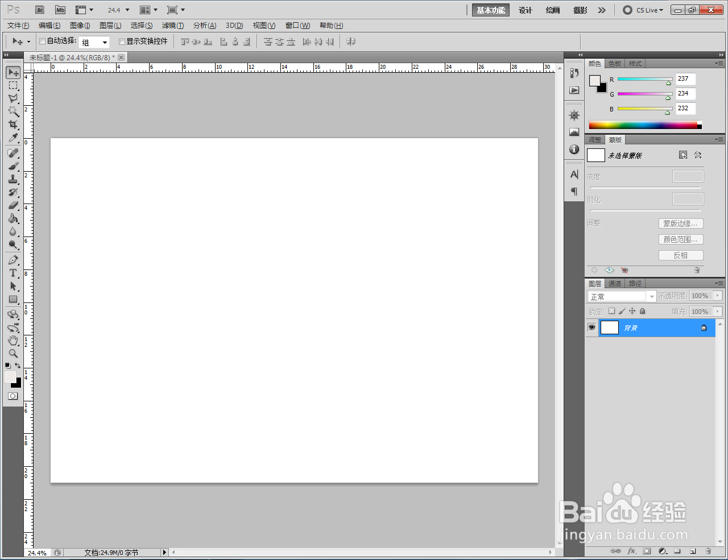Select the Spot Healing Brush tool
This screenshot has width=728, height=560.
pos(13,154)
